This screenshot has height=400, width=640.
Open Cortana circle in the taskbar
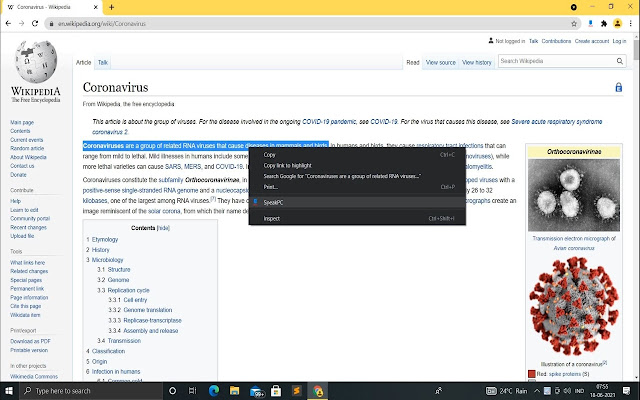pos(172,391)
